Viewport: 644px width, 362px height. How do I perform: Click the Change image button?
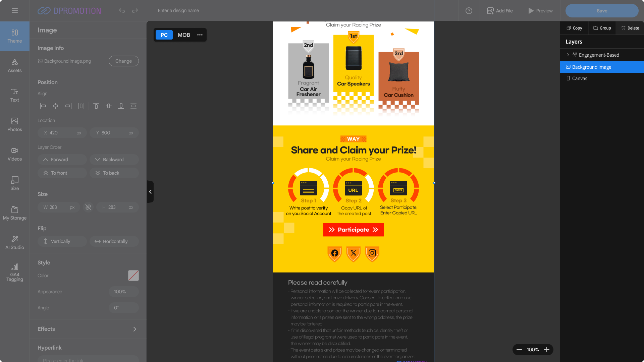[124, 61]
